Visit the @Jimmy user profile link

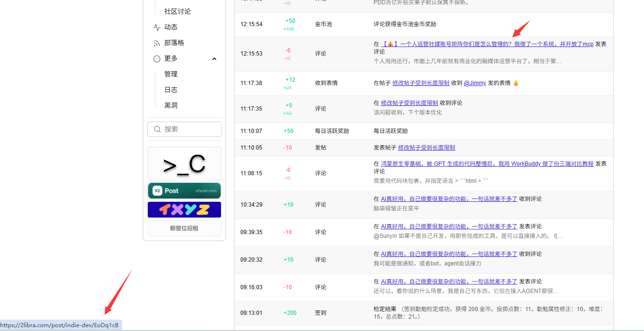[x=475, y=83]
